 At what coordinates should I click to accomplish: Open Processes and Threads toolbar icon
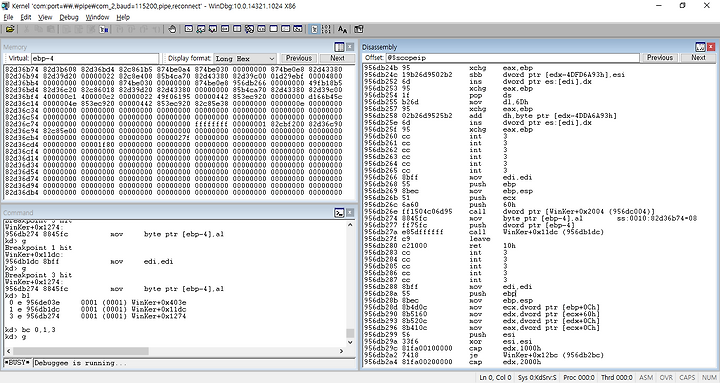tap(286, 29)
